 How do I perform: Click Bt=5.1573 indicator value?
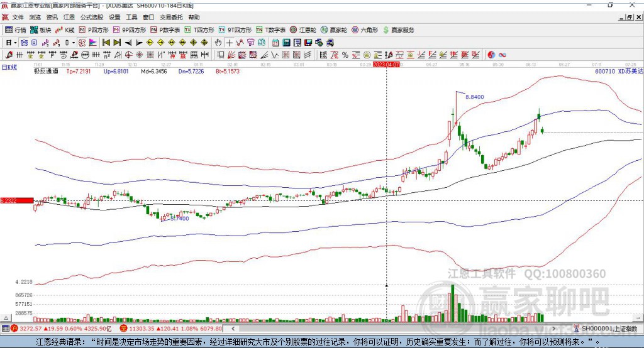pyautogui.click(x=228, y=71)
